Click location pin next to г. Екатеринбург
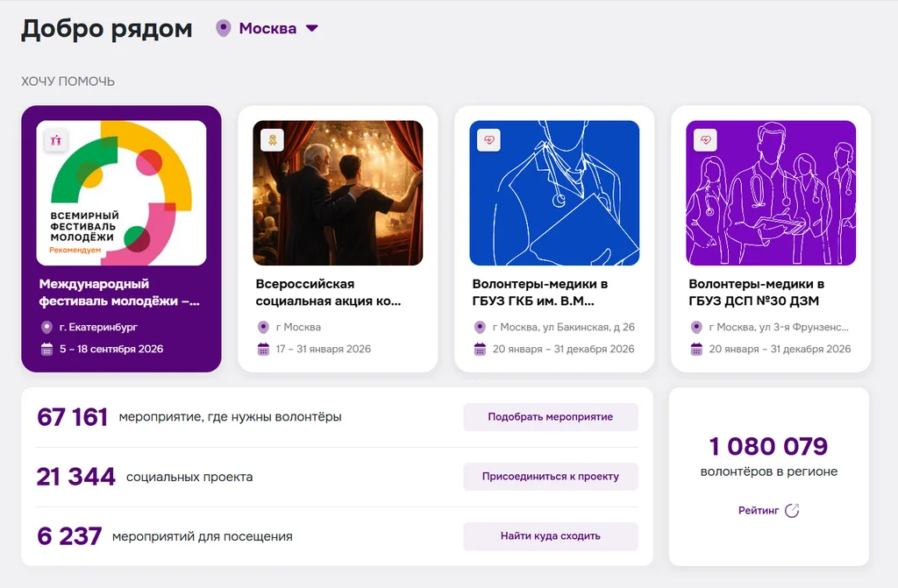Viewport: 898px width, 588px height. [x=47, y=327]
